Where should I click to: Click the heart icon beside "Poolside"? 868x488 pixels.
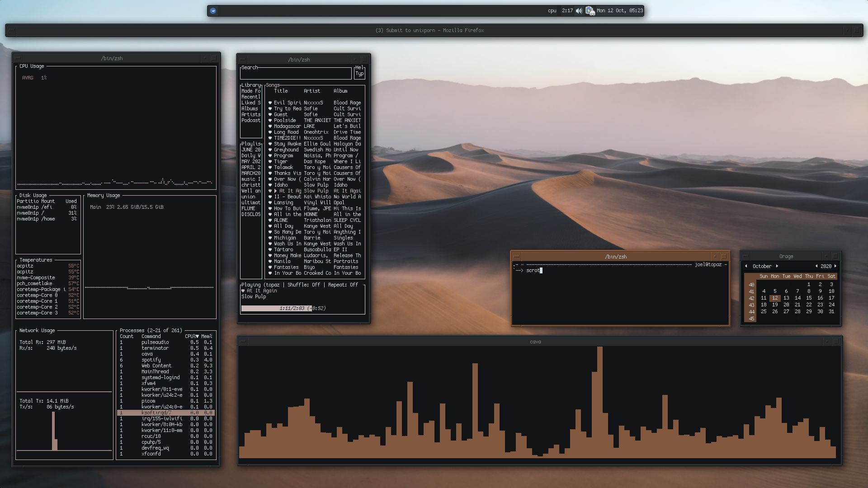tap(269, 120)
